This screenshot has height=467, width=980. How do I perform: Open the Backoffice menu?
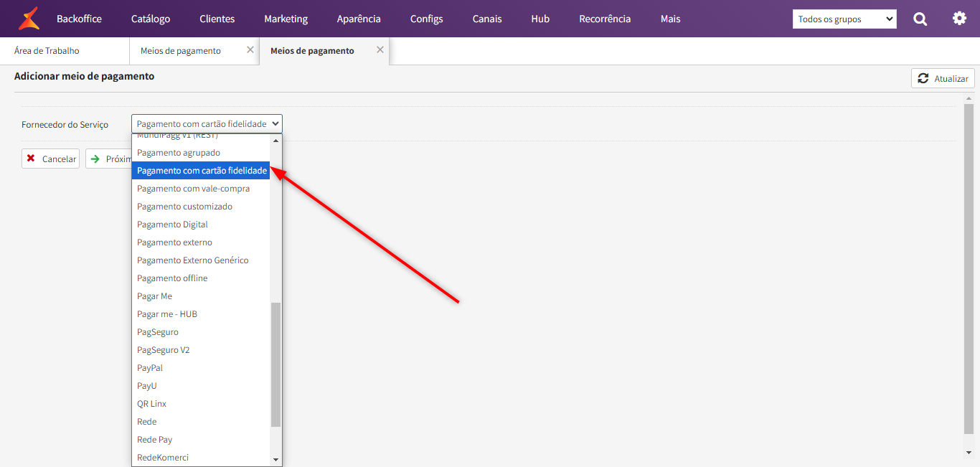pos(79,19)
